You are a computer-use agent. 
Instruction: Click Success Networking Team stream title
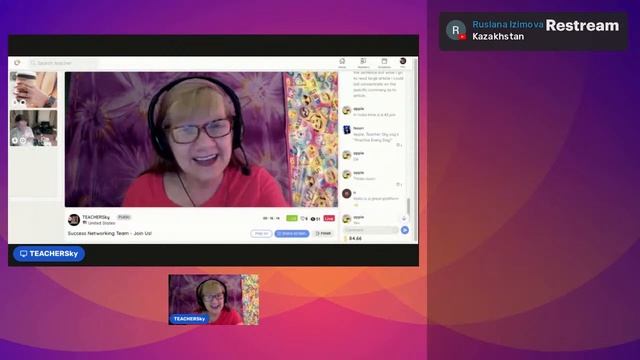point(110,233)
